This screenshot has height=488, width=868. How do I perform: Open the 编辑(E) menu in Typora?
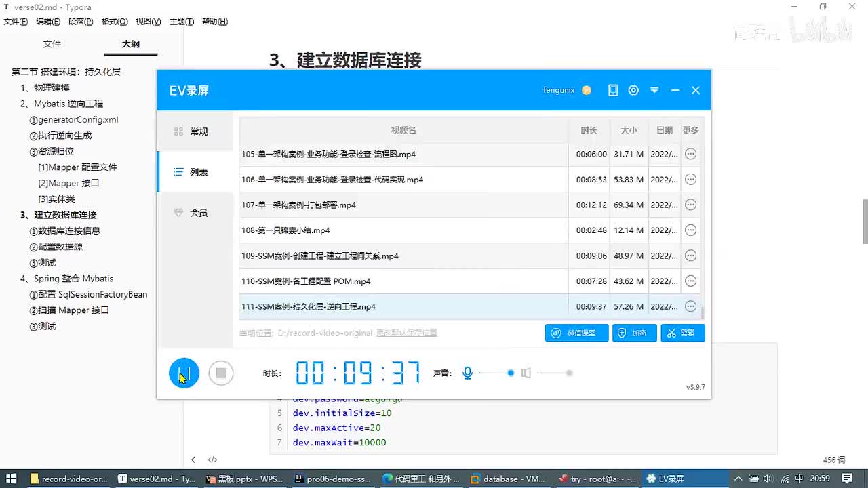[48, 22]
